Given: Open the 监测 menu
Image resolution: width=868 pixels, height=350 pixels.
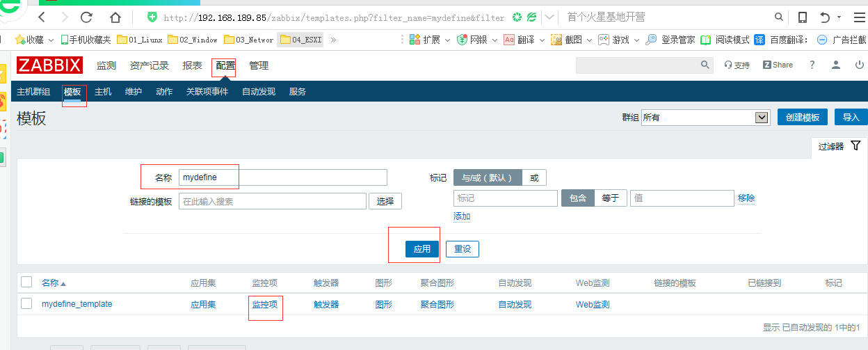Looking at the screenshot, I should pos(106,65).
